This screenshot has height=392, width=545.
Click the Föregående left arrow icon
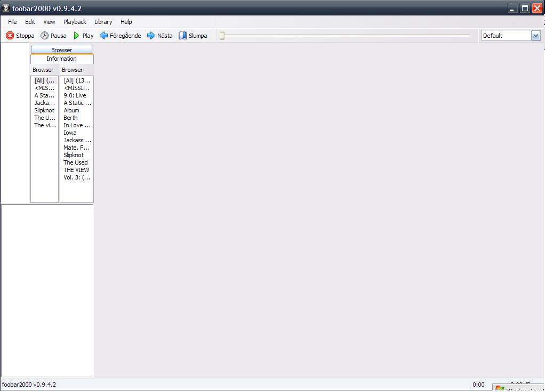pos(103,35)
